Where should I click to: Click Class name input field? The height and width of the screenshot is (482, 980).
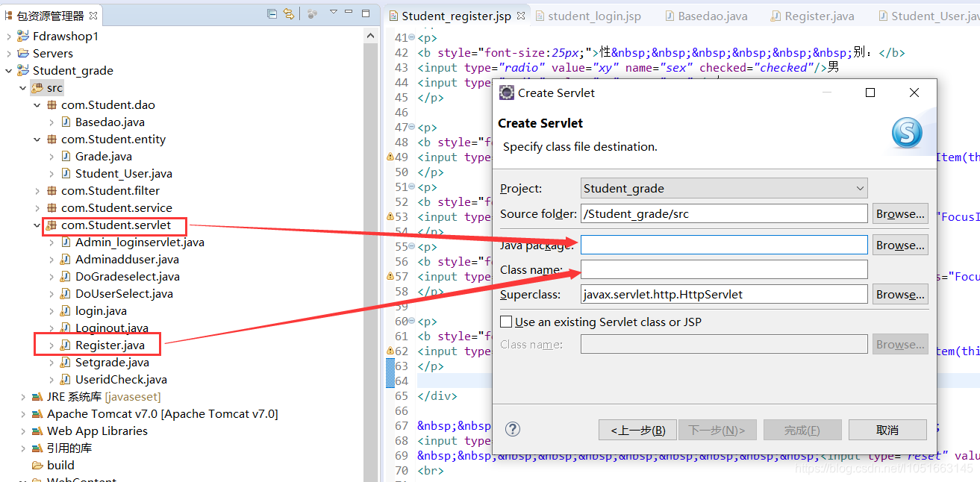(724, 269)
